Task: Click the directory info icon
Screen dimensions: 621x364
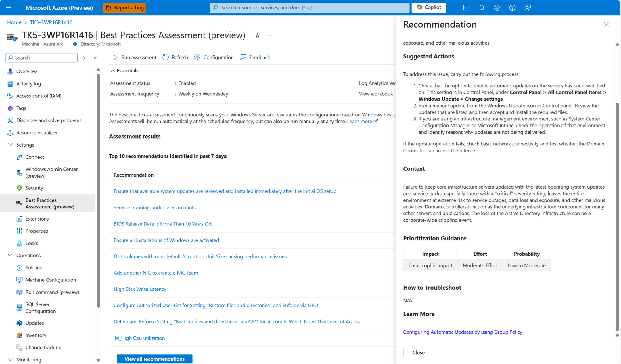Action: pos(75,44)
